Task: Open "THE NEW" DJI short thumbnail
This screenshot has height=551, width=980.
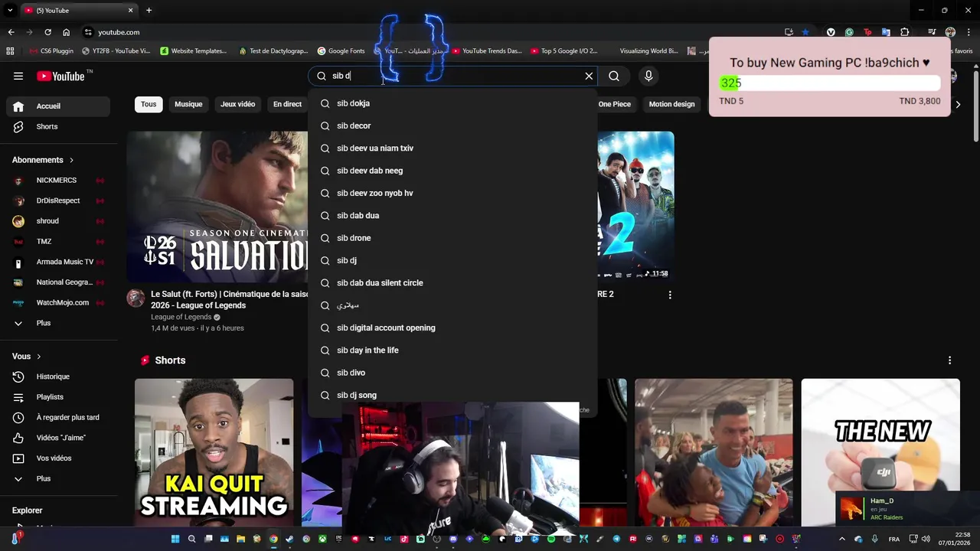Action: tap(880, 452)
